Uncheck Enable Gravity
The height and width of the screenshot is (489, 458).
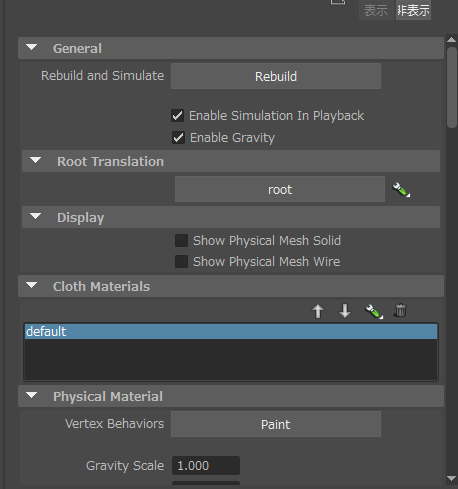[x=178, y=138]
